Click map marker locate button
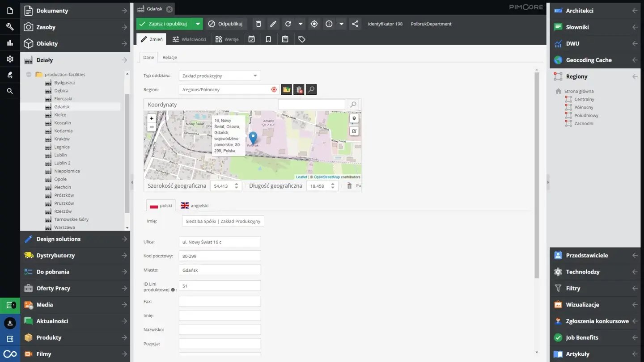The height and width of the screenshot is (362, 644). tap(354, 118)
